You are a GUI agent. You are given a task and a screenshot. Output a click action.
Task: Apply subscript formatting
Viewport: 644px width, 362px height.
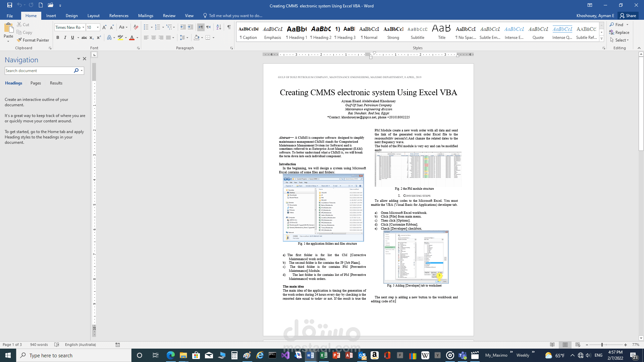click(x=91, y=38)
